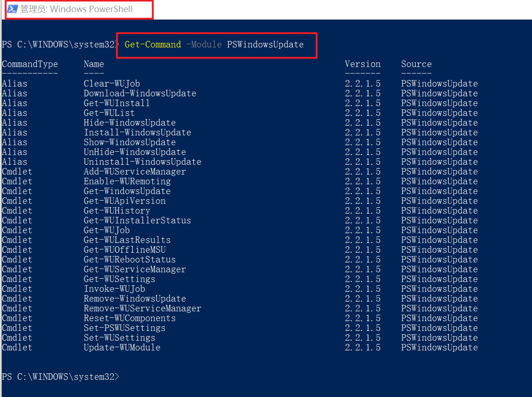Click the Version column header
Screen dimensions: 532x397
[x=363, y=64]
